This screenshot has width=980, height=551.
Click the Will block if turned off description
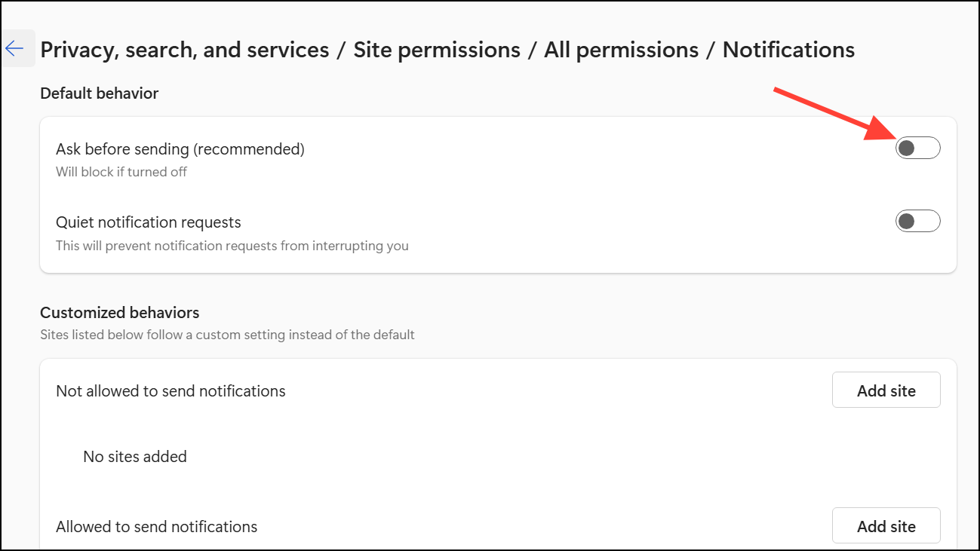pyautogui.click(x=121, y=172)
